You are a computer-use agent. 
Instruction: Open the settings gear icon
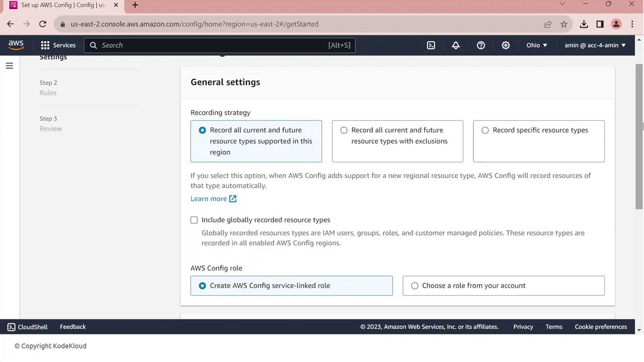[506, 45]
